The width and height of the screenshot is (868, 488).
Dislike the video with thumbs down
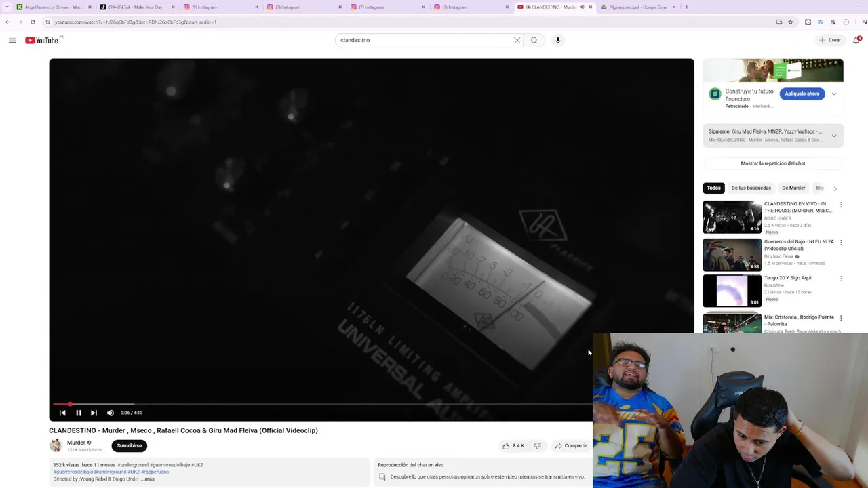pyautogui.click(x=538, y=446)
